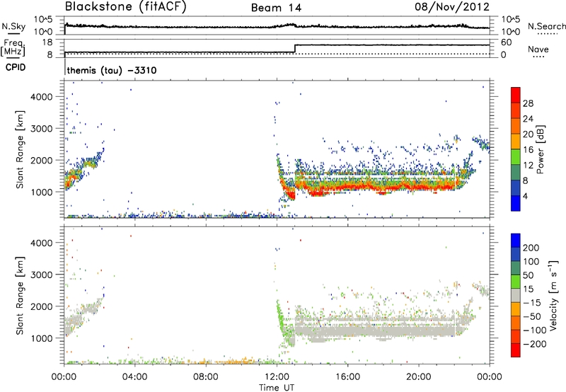
Task: Click the red top of the power colorbar
Action: [516, 95]
